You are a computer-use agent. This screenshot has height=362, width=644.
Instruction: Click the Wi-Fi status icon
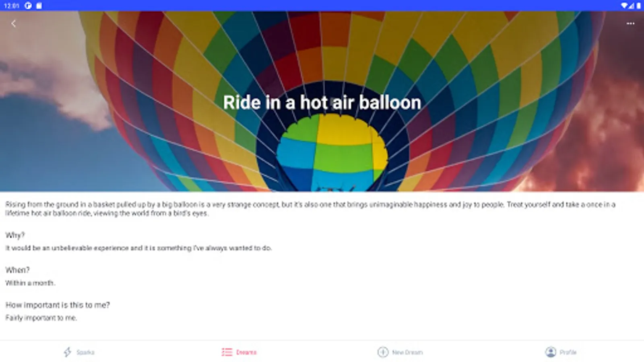point(623,6)
